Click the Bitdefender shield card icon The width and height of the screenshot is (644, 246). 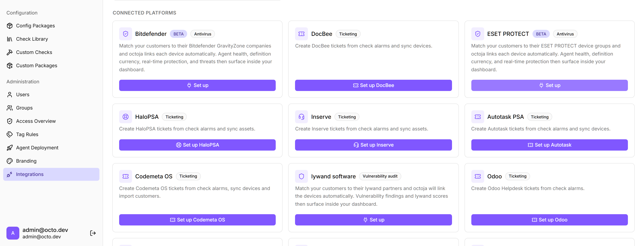coord(126,34)
